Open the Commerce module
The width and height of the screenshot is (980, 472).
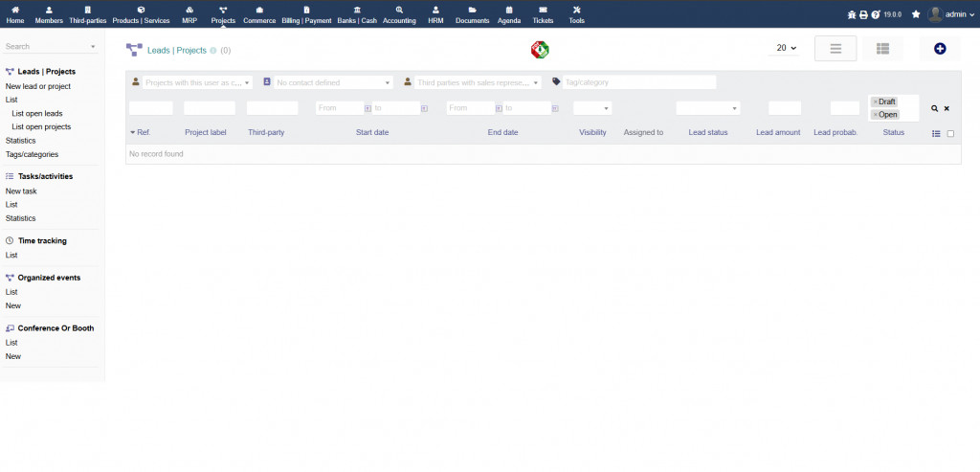[259, 14]
